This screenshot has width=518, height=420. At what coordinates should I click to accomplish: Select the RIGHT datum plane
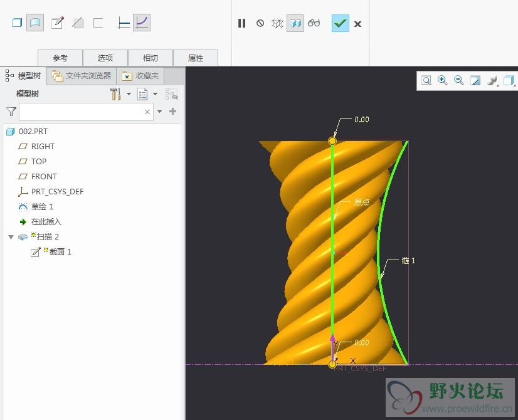(x=43, y=146)
